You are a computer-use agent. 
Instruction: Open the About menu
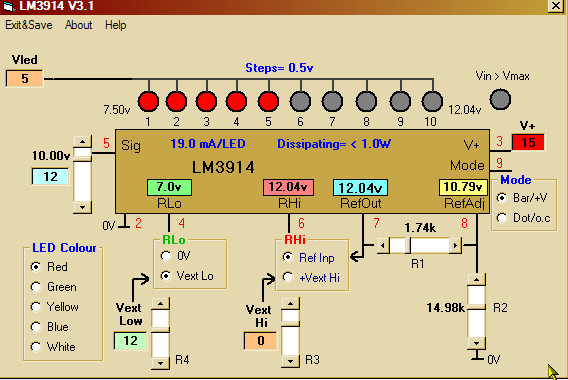78,25
